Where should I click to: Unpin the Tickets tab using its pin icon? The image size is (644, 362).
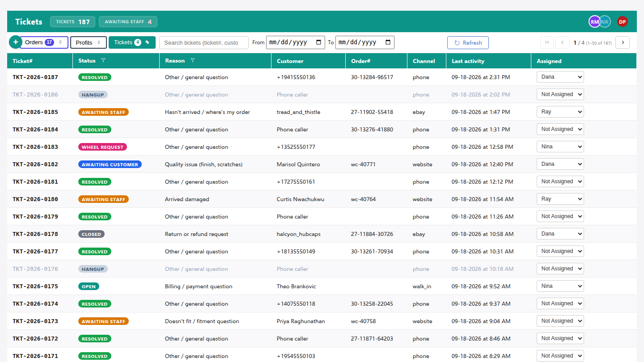pos(148,42)
